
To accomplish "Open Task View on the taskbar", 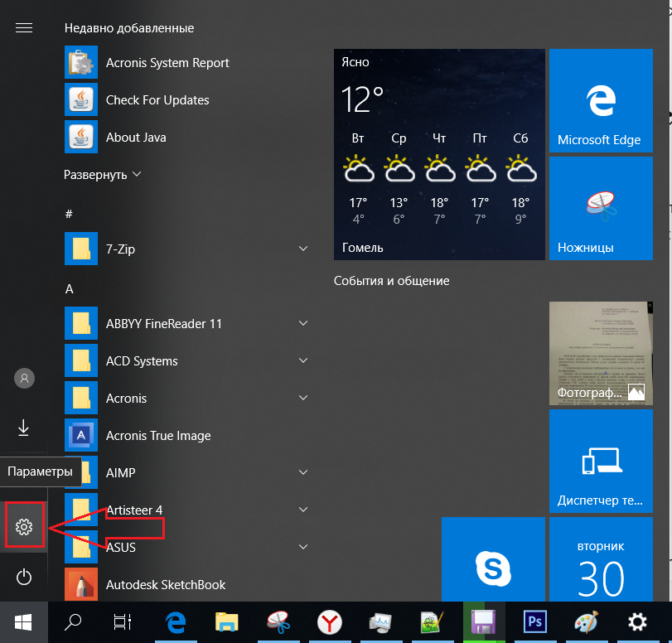I will click(122, 622).
